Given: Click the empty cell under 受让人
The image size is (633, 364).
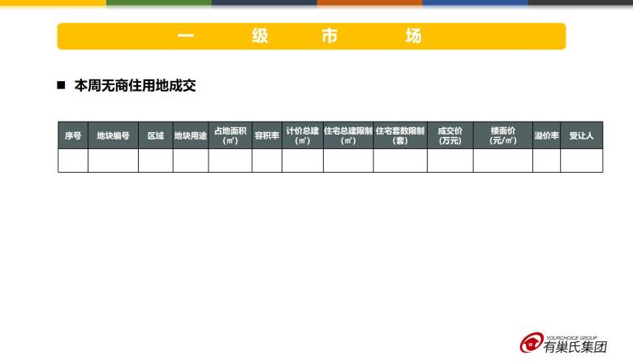Looking at the screenshot, I should coord(582,161).
